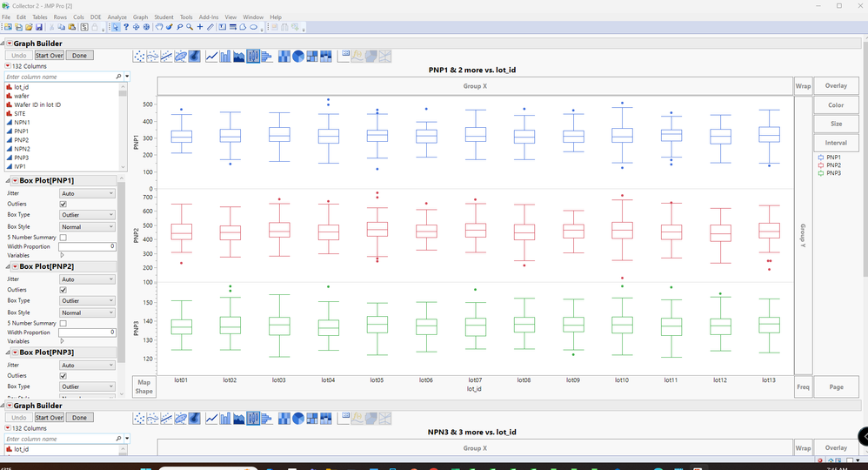868x470 pixels.
Task: Open Box Type dropdown in Box Plot[PNP1]
Action: coord(87,214)
